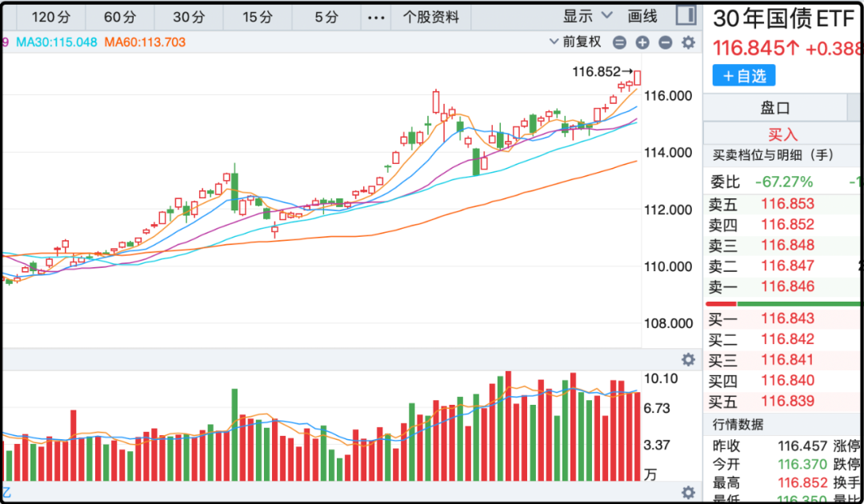
Task: Open the bottom indicator panel gear icon
Action: 688,492
